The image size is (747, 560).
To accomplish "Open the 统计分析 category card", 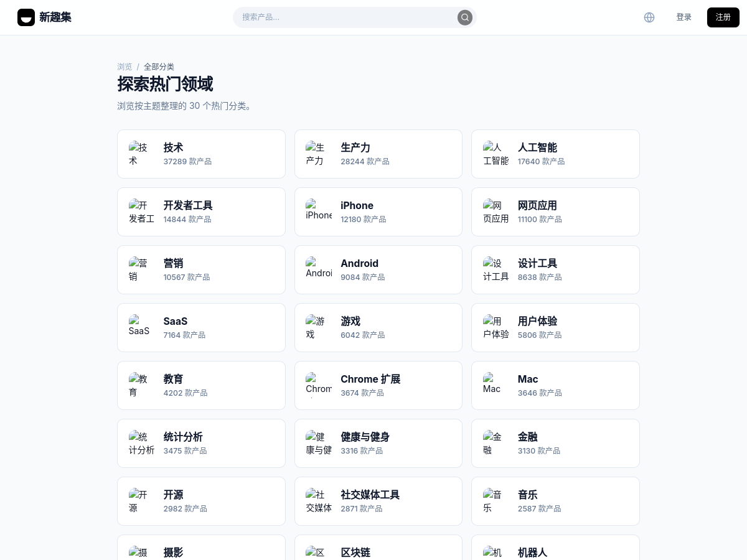I will [x=201, y=443].
